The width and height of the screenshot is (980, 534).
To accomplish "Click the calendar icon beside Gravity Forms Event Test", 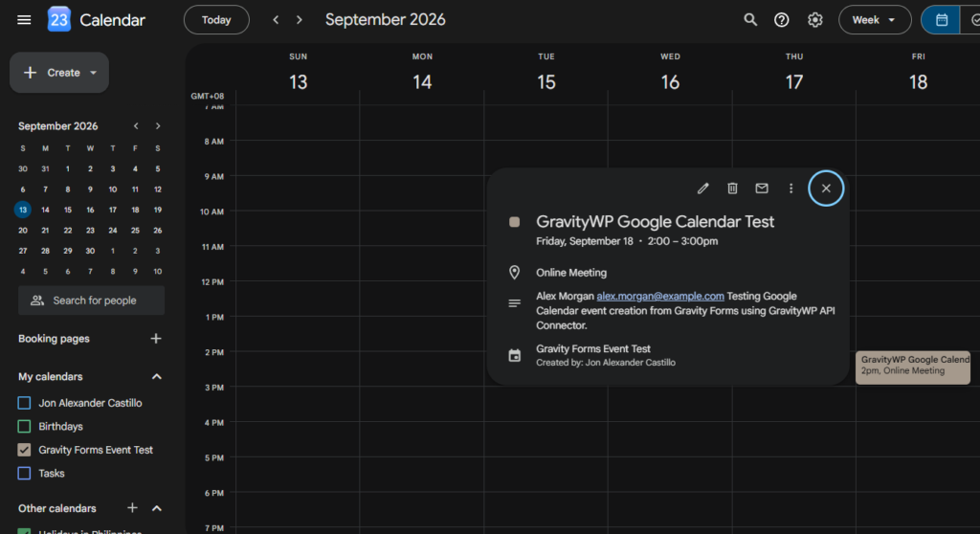I will (514, 355).
